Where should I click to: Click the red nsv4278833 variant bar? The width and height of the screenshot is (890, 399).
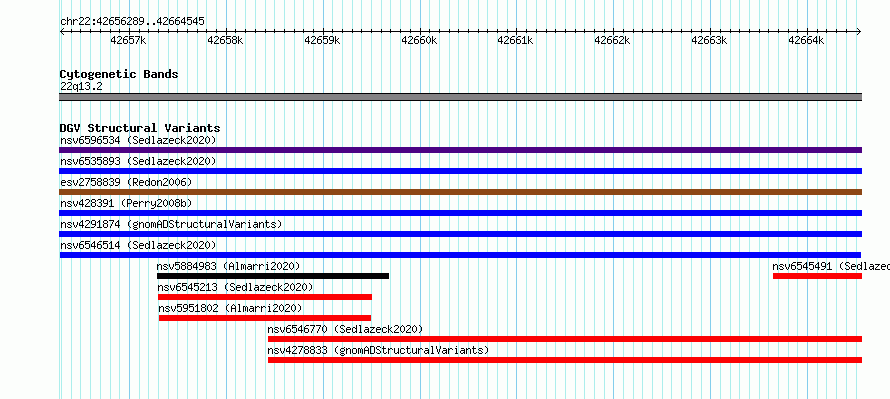pyautogui.click(x=565, y=360)
